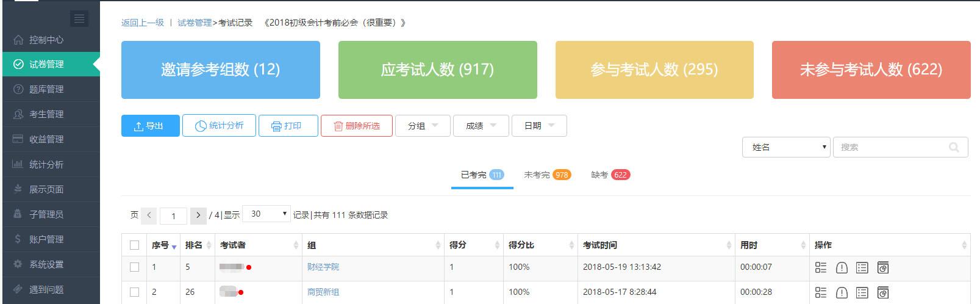980x304 pixels.
Task: Open 展示页面 in the sidebar
Action: tap(50, 189)
